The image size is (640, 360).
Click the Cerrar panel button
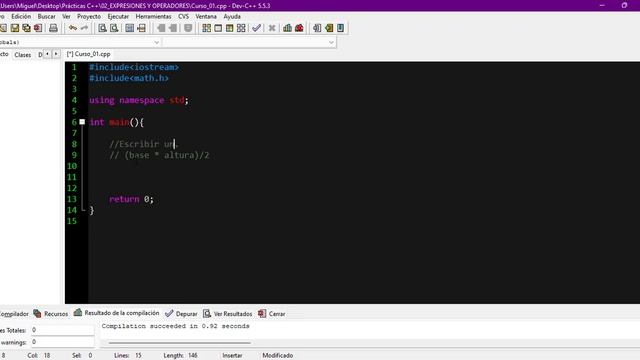coord(271,313)
